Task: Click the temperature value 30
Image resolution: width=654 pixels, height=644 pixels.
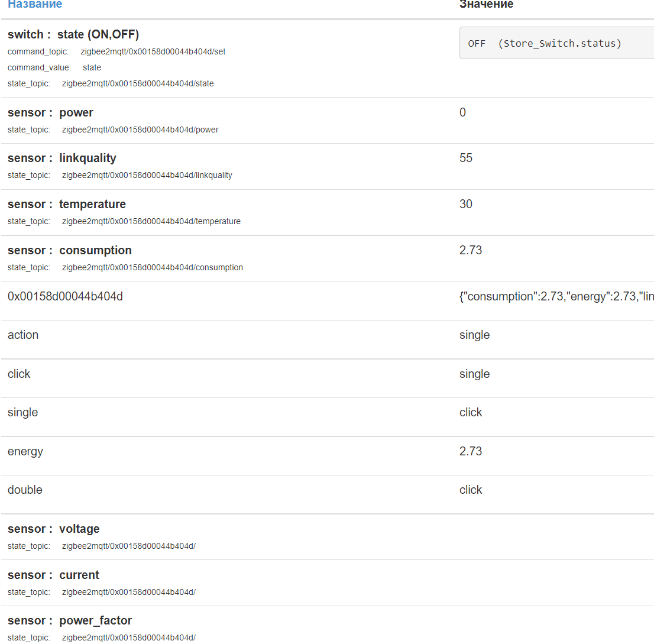Action: 466,204
